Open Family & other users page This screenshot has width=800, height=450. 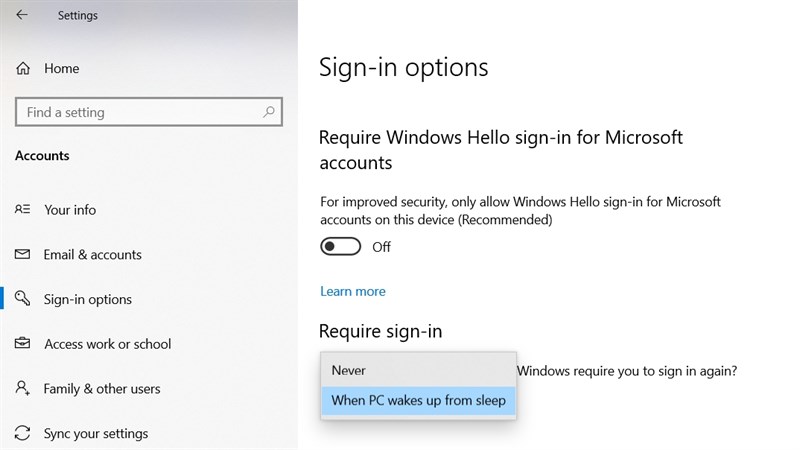coord(102,389)
